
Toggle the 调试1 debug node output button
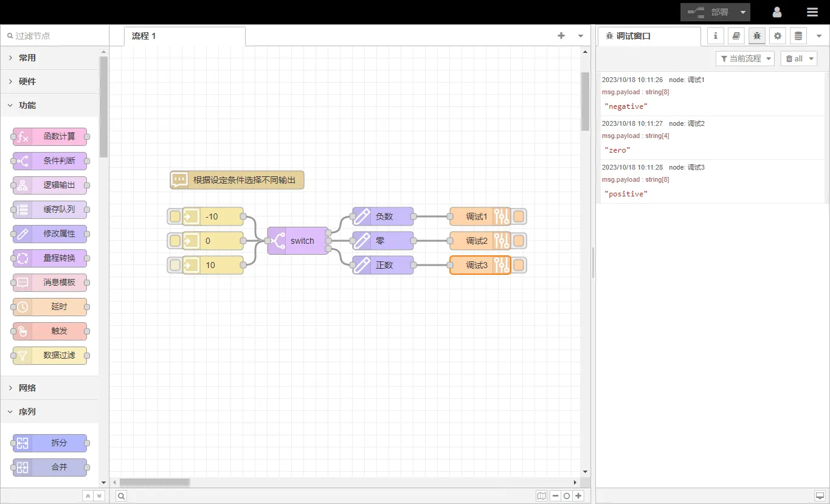(x=519, y=216)
